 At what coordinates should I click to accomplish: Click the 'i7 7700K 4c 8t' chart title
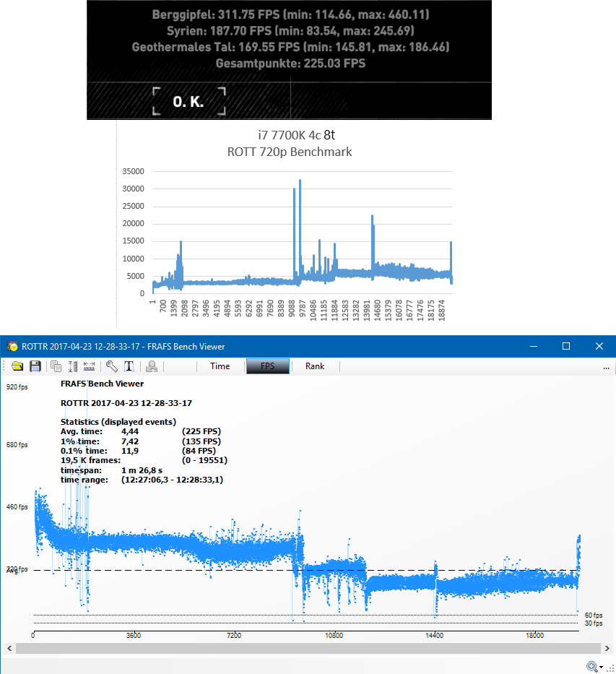tap(296, 135)
